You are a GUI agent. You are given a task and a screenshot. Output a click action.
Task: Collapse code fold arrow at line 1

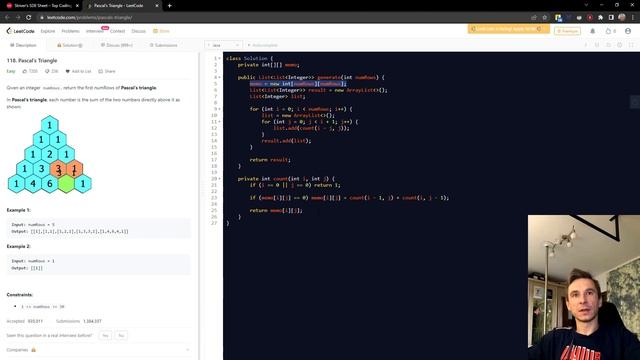(x=220, y=58)
